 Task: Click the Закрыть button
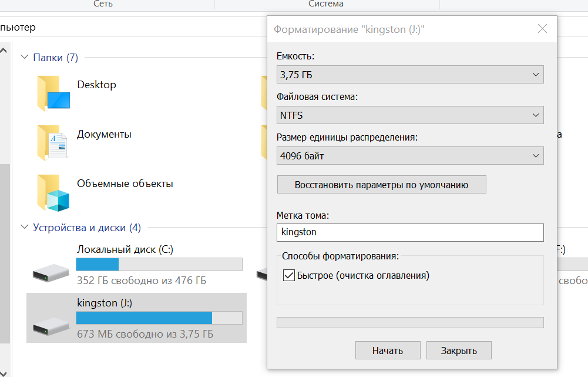tap(459, 351)
